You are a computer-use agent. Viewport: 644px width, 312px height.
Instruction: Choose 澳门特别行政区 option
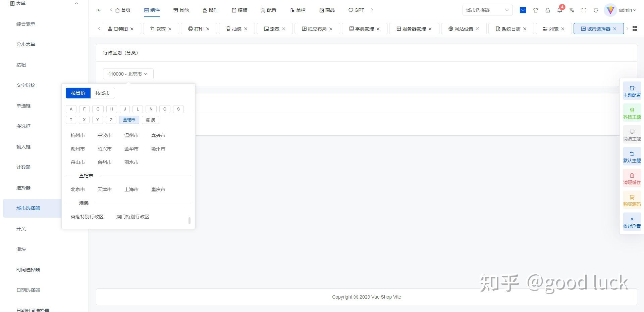(x=133, y=217)
